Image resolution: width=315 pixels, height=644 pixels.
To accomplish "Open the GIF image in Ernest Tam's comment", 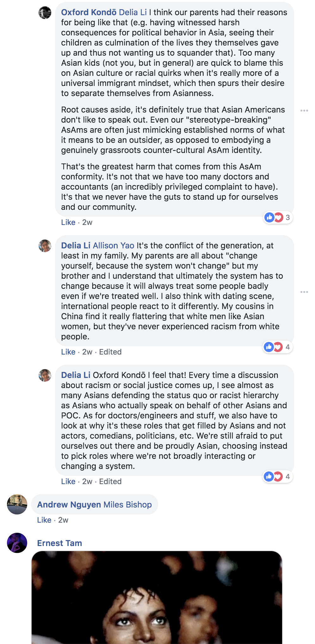I will pyautogui.click(x=157, y=597).
